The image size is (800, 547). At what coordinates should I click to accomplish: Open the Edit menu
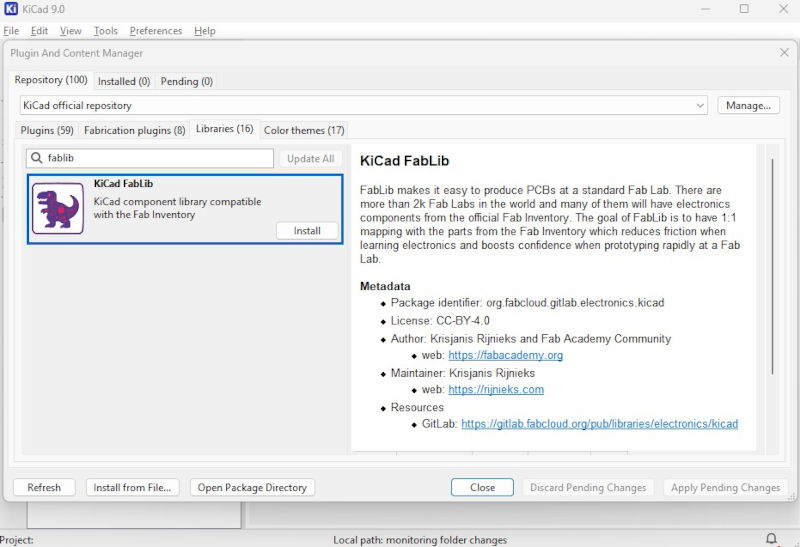[x=39, y=31]
